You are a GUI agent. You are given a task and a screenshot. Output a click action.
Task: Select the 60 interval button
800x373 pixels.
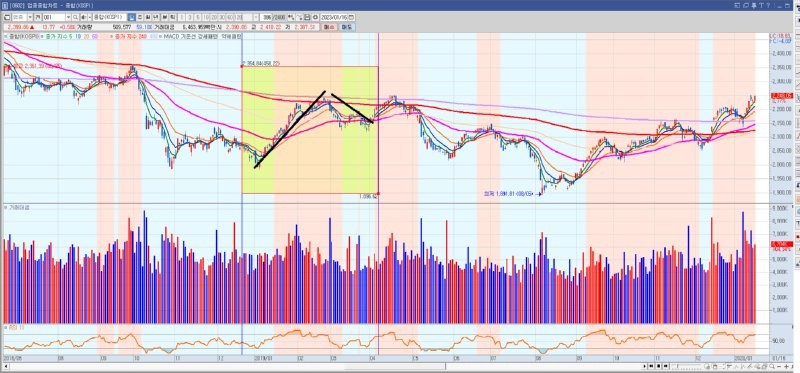click(x=230, y=17)
